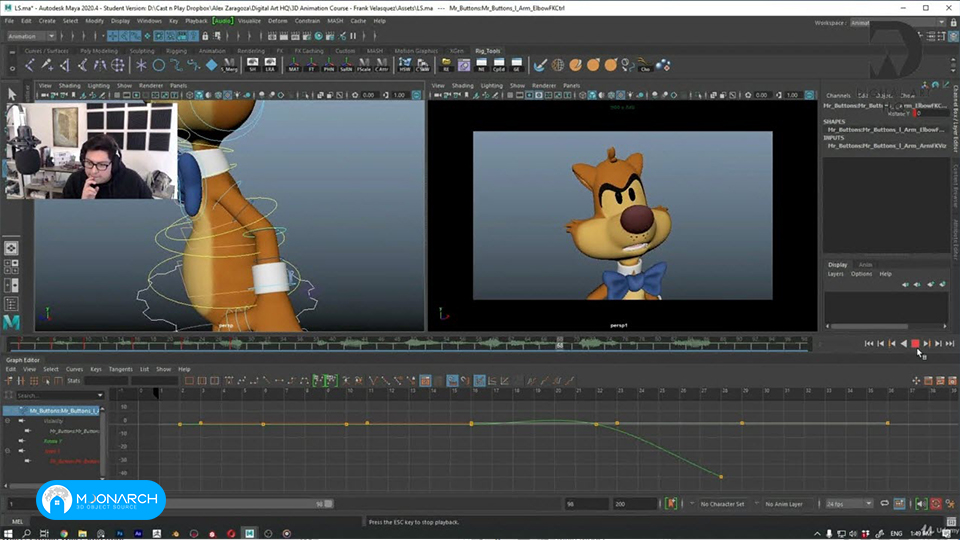960x540 pixels.
Task: Open the Playback menu
Action: pyautogui.click(x=196, y=21)
